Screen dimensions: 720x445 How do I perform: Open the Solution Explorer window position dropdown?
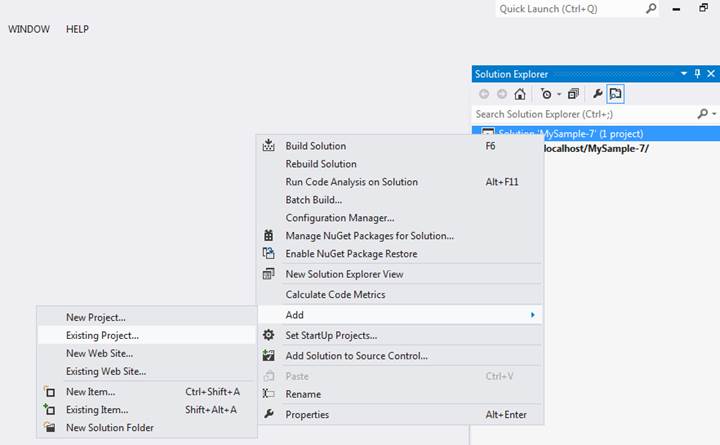click(685, 74)
